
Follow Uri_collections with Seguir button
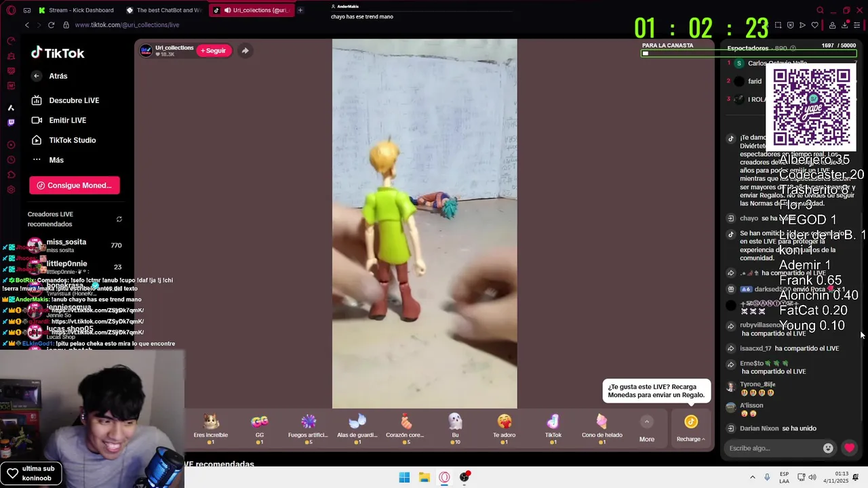click(214, 50)
